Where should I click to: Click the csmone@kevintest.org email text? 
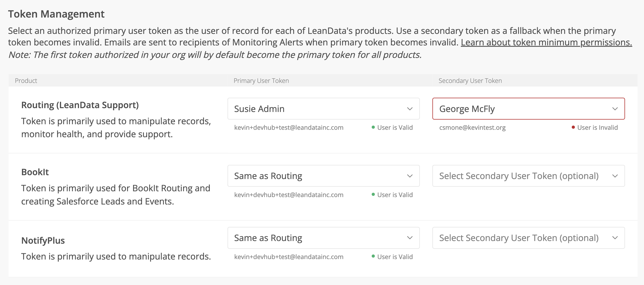472,128
